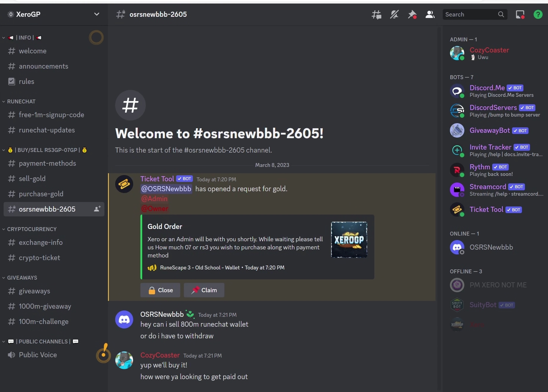
Task: Open the sell-gold channel
Action: [54, 179]
